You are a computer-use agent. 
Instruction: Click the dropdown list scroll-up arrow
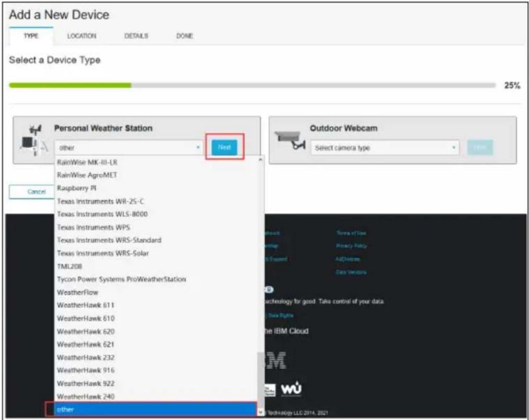[260, 160]
